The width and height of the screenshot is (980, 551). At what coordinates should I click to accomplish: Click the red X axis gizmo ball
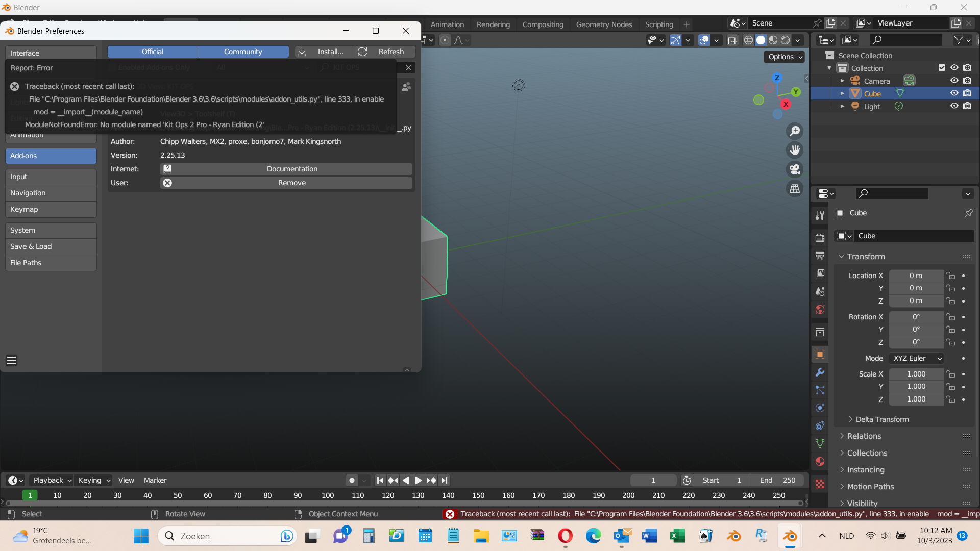[786, 104]
